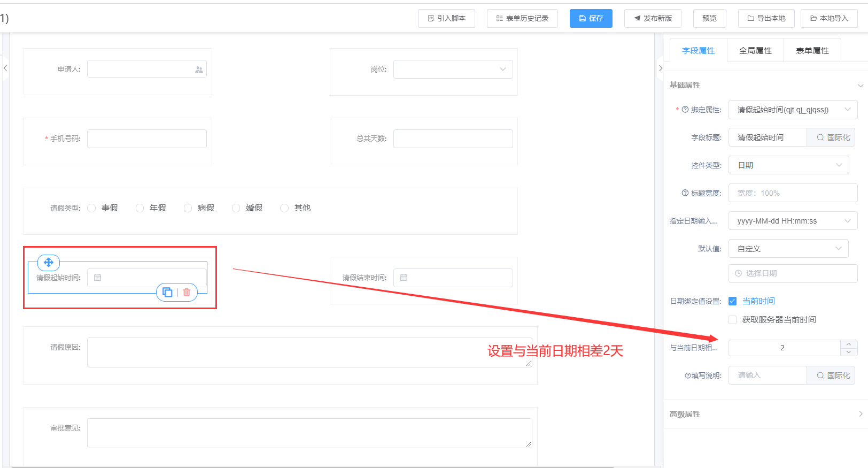Click the calendar icon in 请假结束时间 field
The image size is (868, 468).
pyautogui.click(x=404, y=278)
